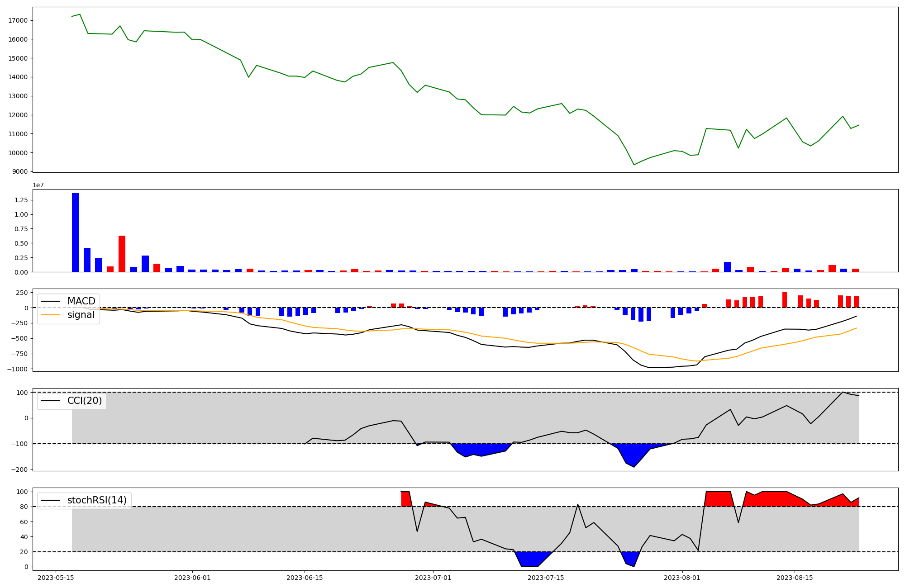Screen dimensions: 905x588
Task: Click the 2023-08-01 date tick label
Action: (x=682, y=578)
